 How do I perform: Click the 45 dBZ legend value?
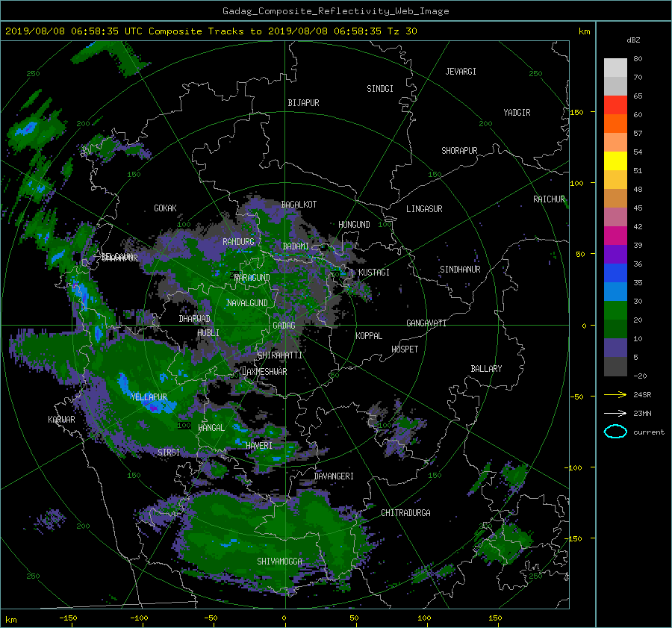638,208
